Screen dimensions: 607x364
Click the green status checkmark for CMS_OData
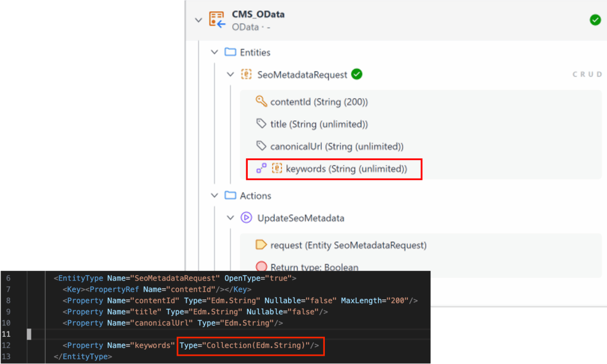coord(595,20)
